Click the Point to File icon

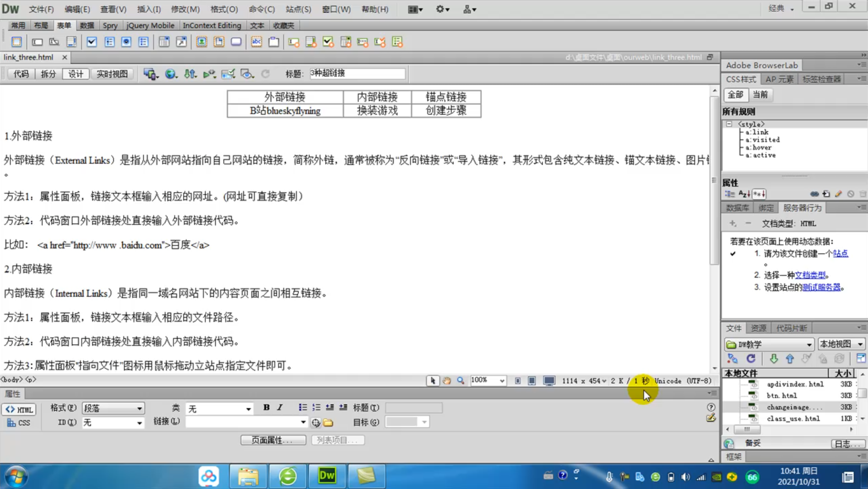coord(316,422)
